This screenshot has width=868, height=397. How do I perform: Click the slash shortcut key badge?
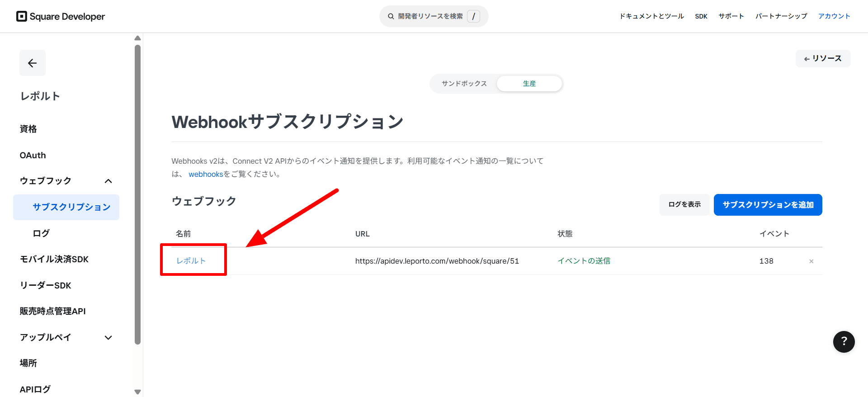473,16
